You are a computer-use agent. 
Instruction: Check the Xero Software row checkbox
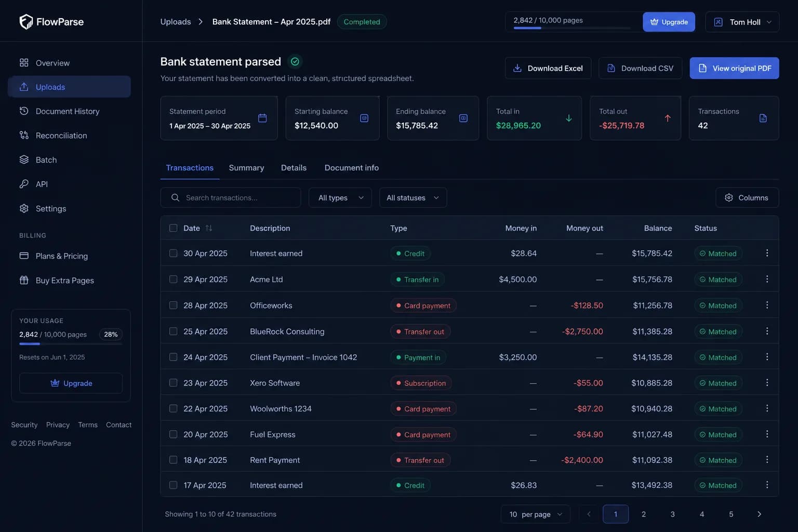tap(173, 382)
